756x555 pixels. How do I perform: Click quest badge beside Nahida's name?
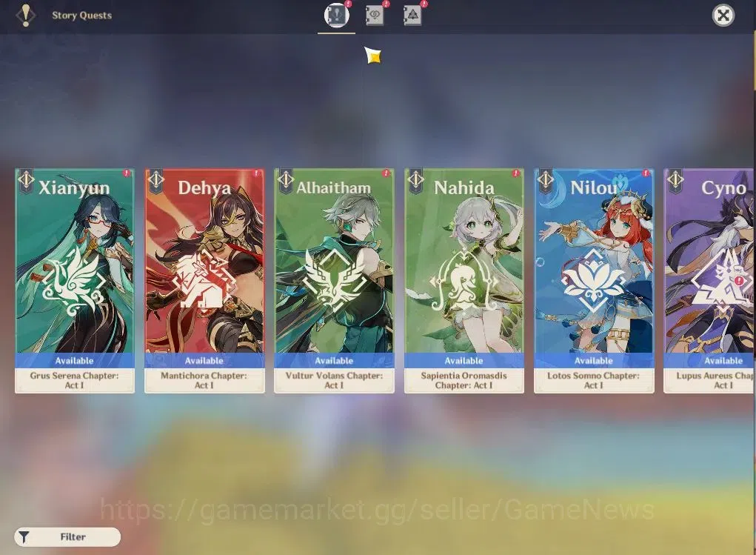point(415,180)
